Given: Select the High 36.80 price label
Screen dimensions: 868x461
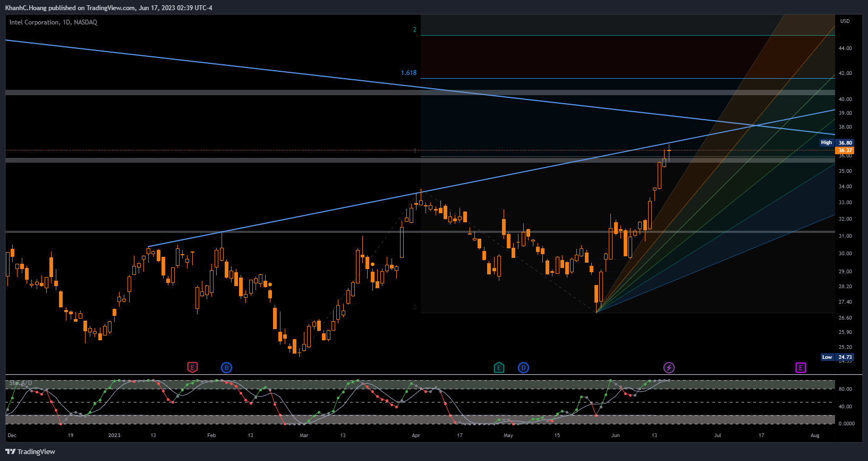Looking at the screenshot, I should (837, 143).
